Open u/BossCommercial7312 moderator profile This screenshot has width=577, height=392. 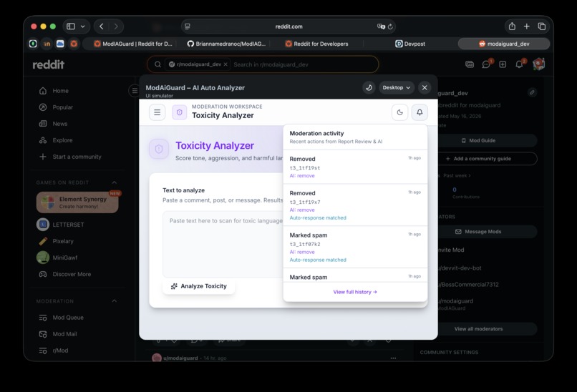point(468,285)
